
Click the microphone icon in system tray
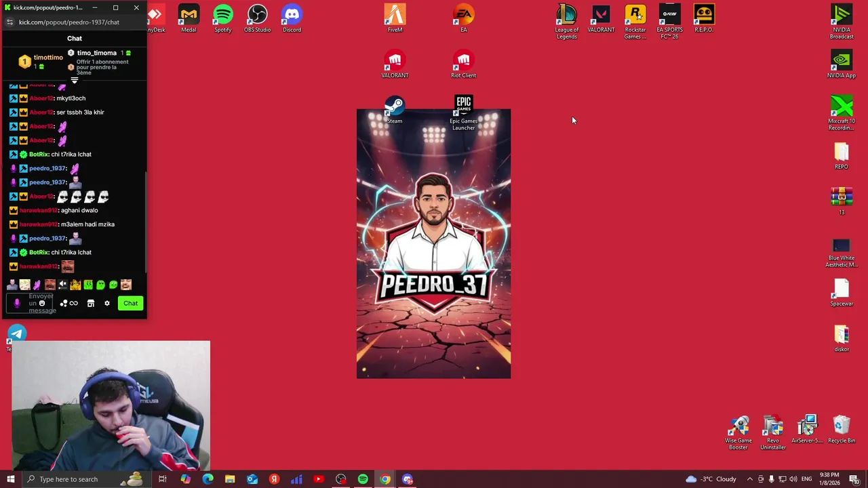point(771,479)
